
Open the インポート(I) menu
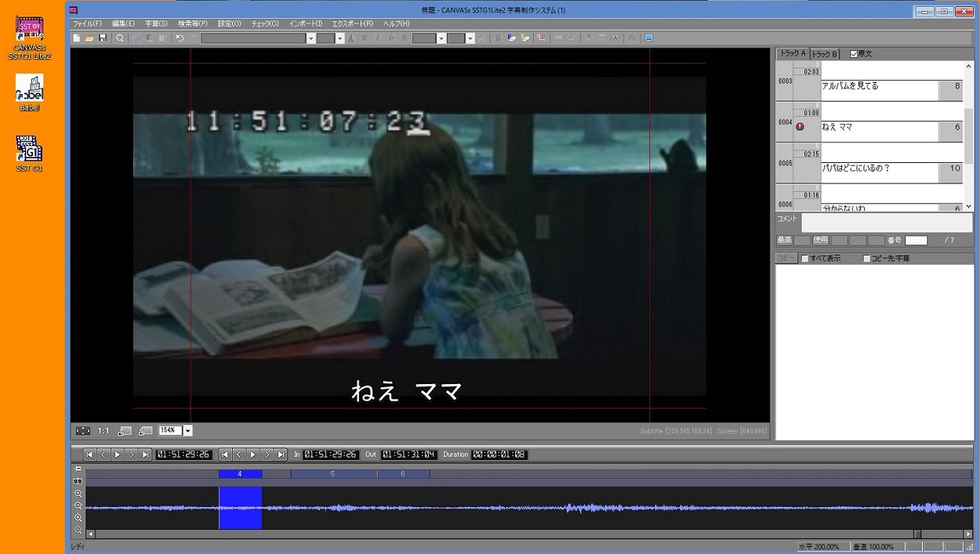click(305, 24)
